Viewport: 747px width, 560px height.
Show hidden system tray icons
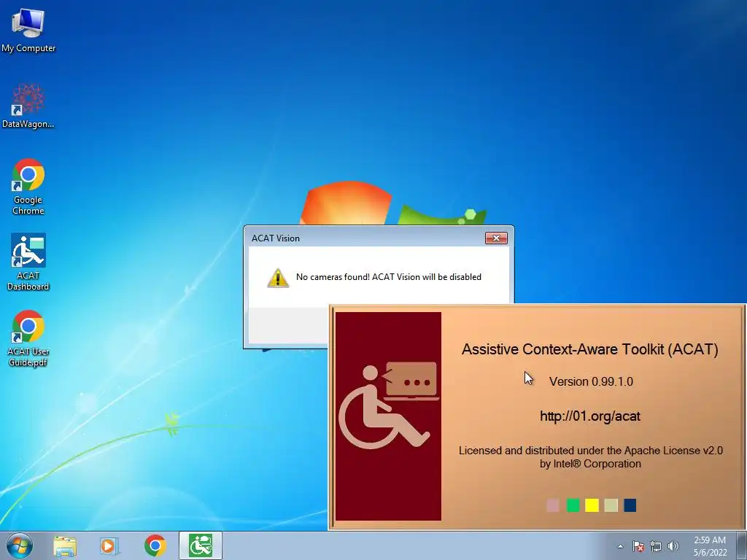click(620, 546)
